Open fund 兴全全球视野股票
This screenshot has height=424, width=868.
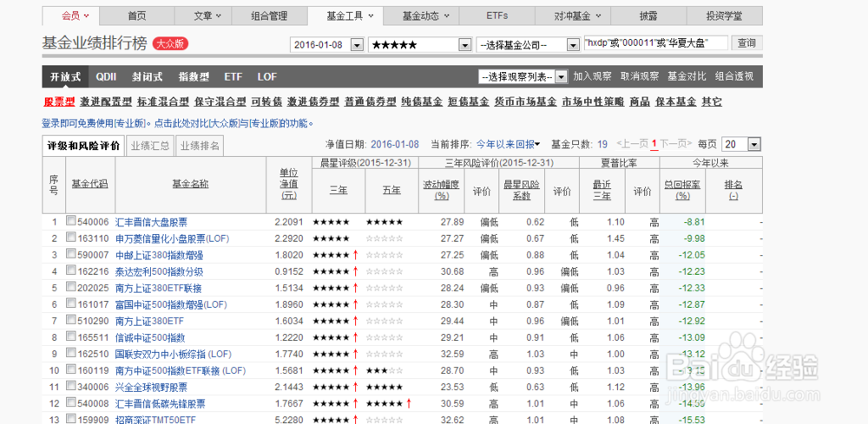coord(151,388)
